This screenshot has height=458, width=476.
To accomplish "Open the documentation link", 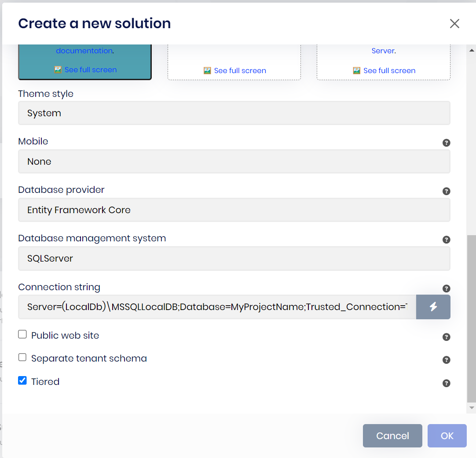I will (x=84, y=51).
